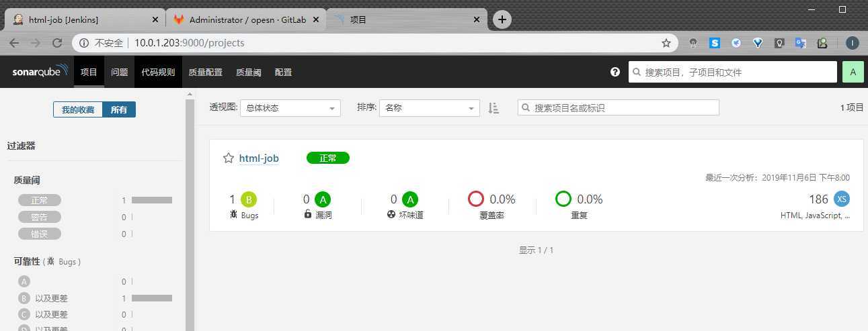Screen dimensions: 868x331
Task: Open the green A user avatar menu
Action: pos(853,72)
